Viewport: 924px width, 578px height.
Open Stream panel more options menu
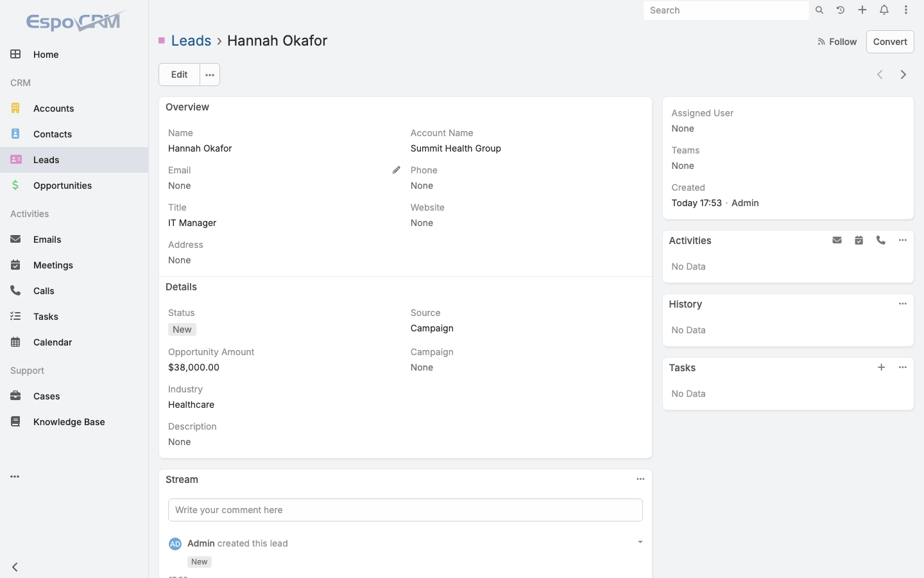point(640,479)
